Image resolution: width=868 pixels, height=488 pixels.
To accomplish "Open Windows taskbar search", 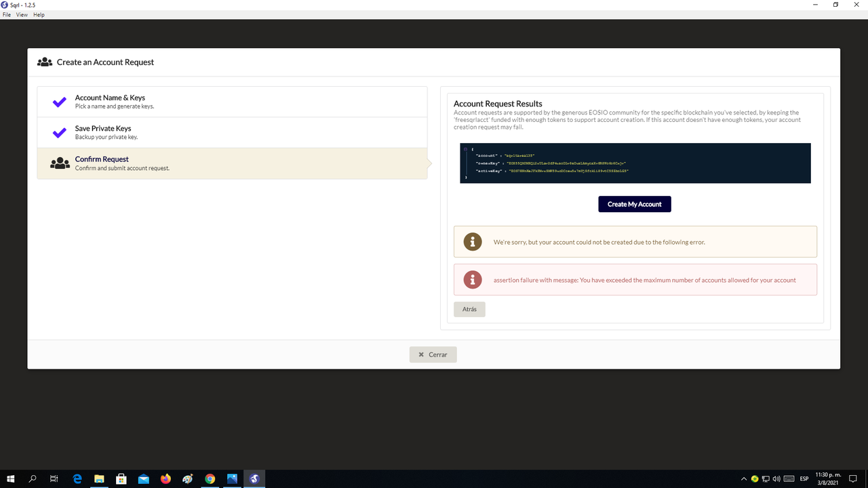I will coord(33,479).
